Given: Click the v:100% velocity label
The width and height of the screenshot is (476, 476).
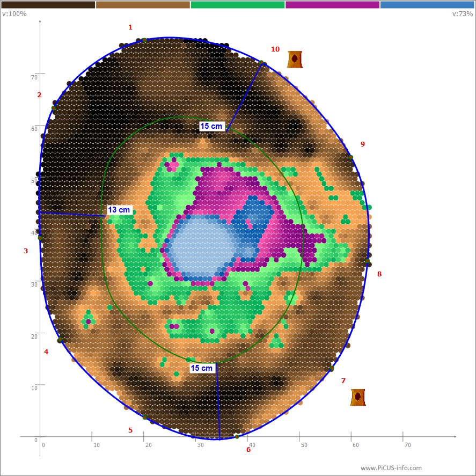Looking at the screenshot, I should (x=14, y=14).
